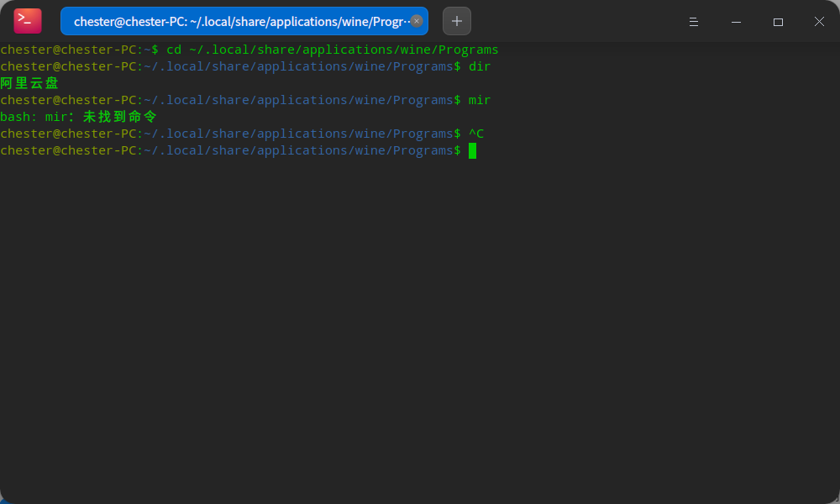Viewport: 840px width, 504px height.
Task: Click the 阿里云盘 directory name in the output
Action: (x=28, y=83)
